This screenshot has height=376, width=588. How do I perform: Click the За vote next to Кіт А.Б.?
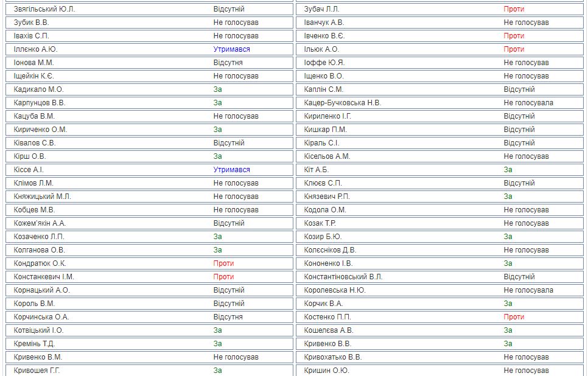click(x=508, y=170)
